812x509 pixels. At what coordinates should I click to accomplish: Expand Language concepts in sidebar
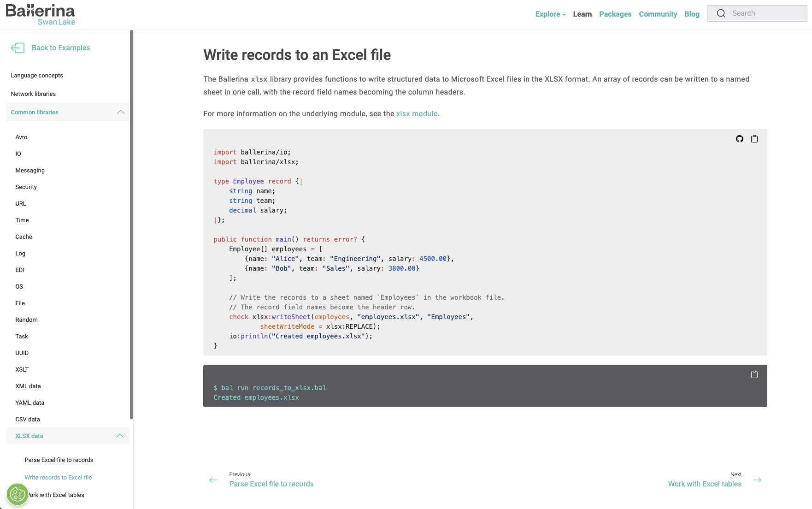coord(37,75)
